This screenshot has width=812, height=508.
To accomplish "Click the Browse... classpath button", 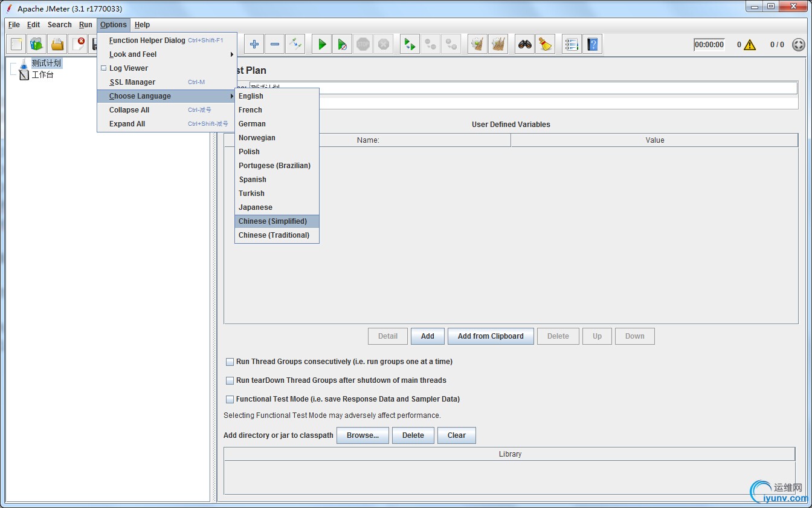I will click(363, 435).
